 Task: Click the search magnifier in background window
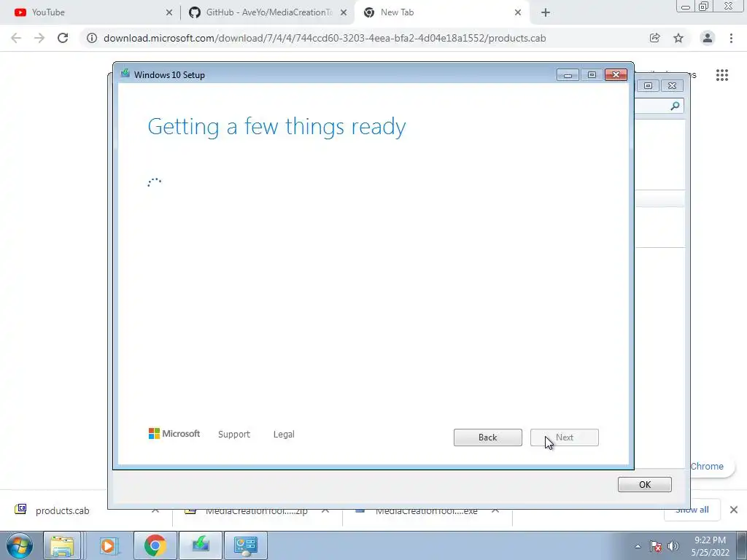click(675, 106)
